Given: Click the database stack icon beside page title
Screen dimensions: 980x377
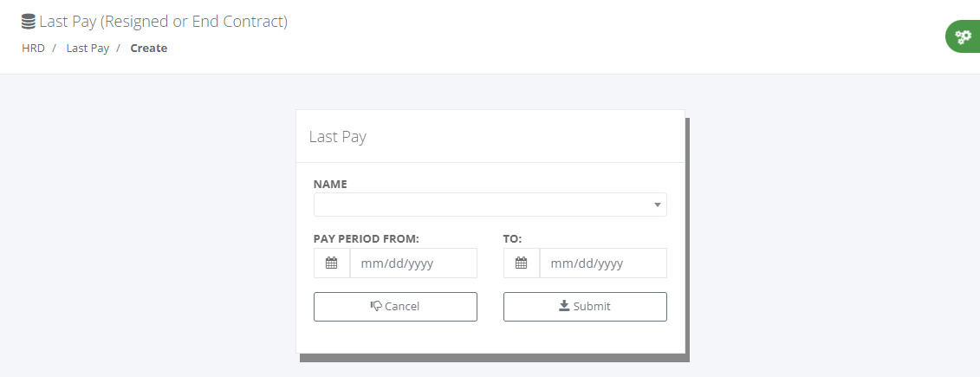Looking at the screenshot, I should pos(29,22).
